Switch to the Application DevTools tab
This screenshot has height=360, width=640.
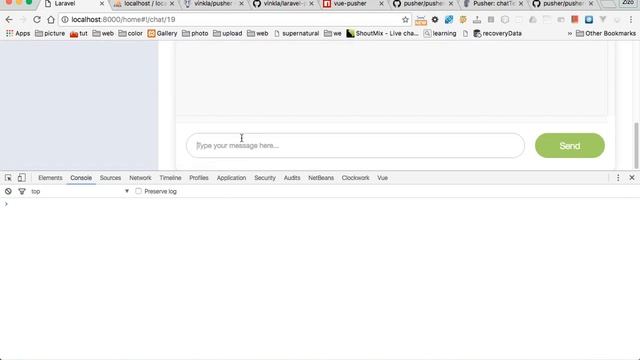click(x=231, y=178)
